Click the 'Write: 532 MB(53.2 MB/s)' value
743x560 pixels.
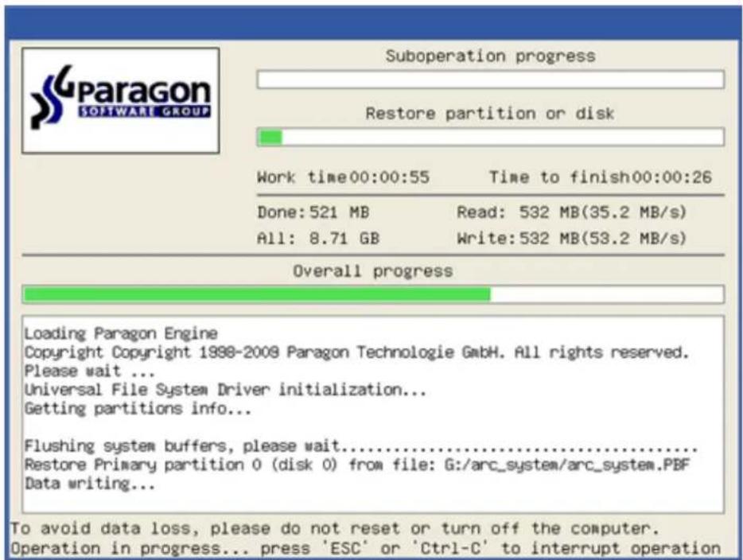(571, 238)
